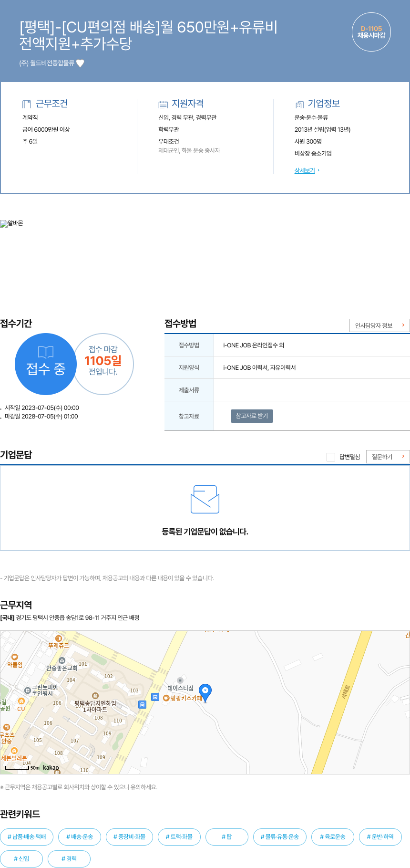The image size is (410, 868).
Task: Select the #신입 keyword tag
Action: point(21,859)
